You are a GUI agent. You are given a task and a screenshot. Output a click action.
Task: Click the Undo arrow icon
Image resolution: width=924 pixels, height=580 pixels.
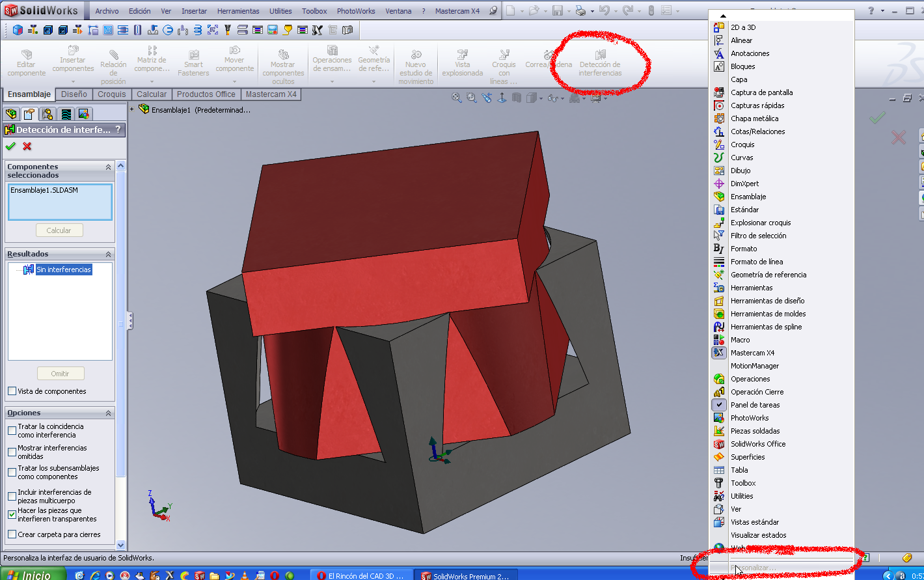point(605,10)
